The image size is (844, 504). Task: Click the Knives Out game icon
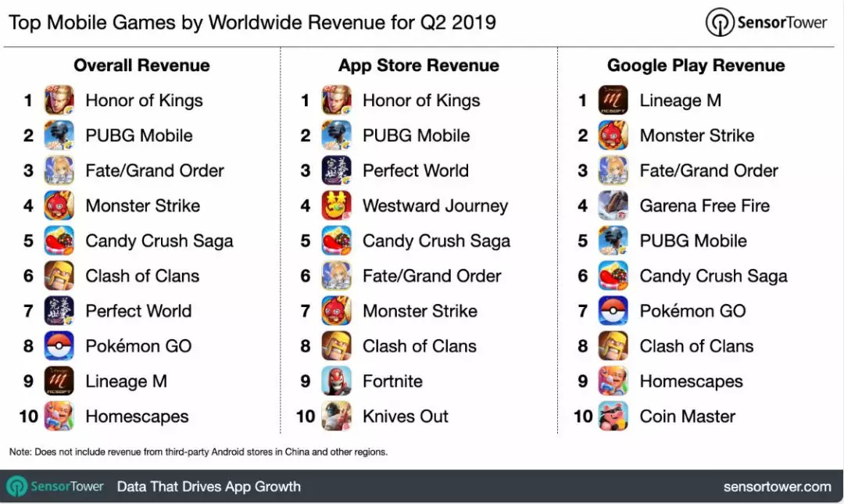point(337,416)
